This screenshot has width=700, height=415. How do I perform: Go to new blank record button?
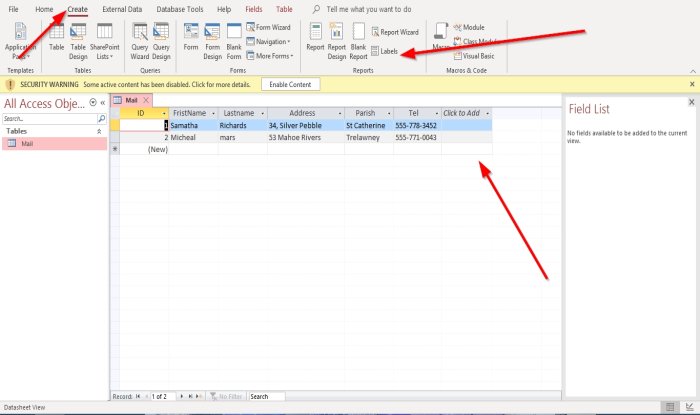pos(198,396)
